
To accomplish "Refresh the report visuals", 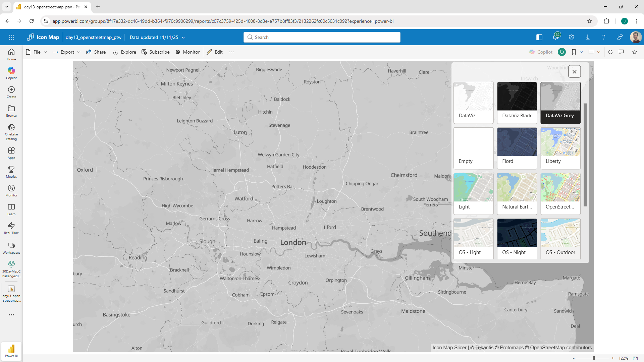I will pyautogui.click(x=611, y=52).
